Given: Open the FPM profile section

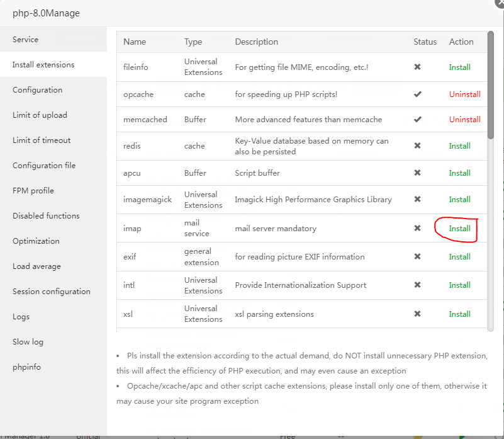Looking at the screenshot, I should click(33, 191).
